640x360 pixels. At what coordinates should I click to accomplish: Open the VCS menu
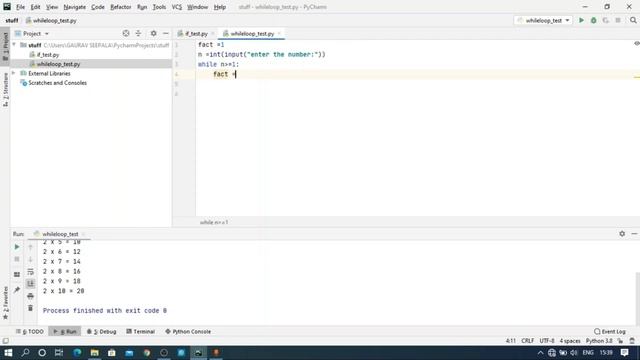click(177, 7)
